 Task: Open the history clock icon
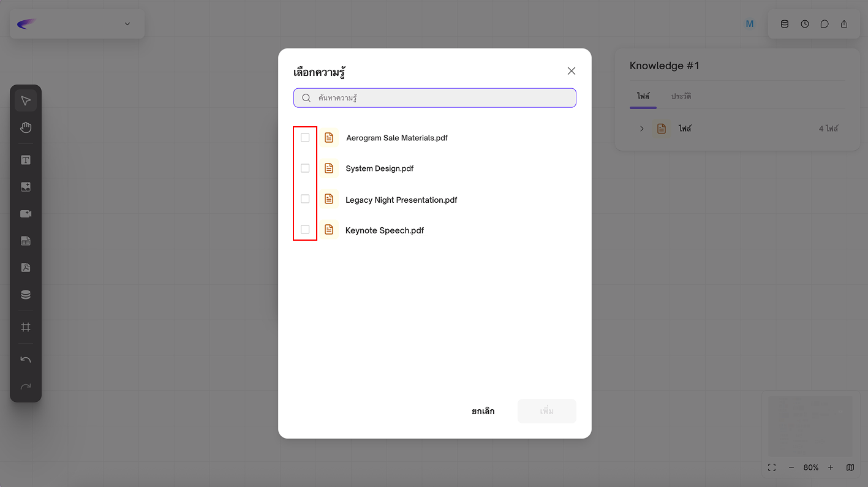pyautogui.click(x=804, y=24)
